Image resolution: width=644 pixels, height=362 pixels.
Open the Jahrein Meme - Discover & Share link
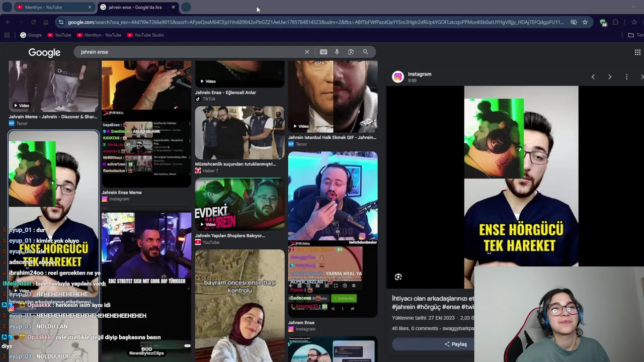pyautogui.click(x=53, y=117)
